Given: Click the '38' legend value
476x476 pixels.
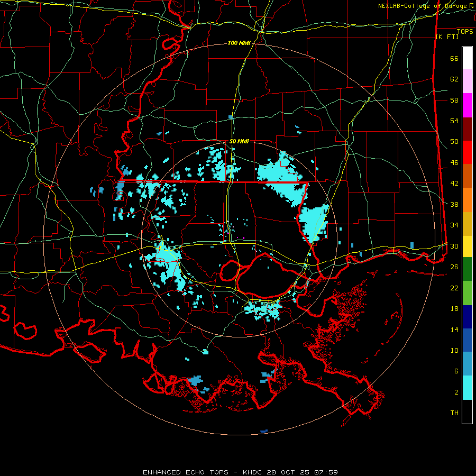Looking at the screenshot, I should click(x=454, y=205).
